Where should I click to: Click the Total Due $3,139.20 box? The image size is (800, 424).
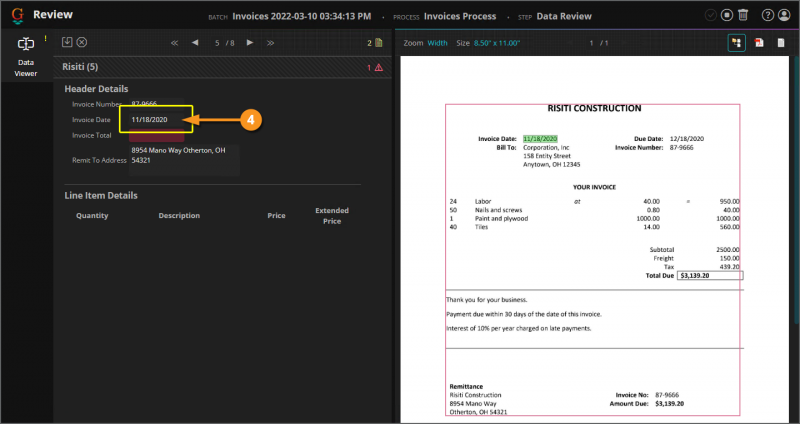(710, 276)
